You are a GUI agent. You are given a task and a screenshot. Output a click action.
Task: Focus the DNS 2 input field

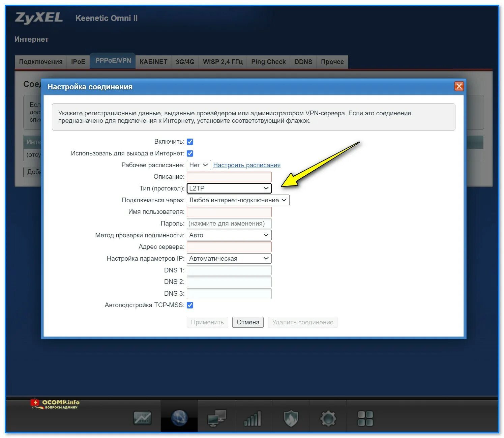[x=229, y=282]
